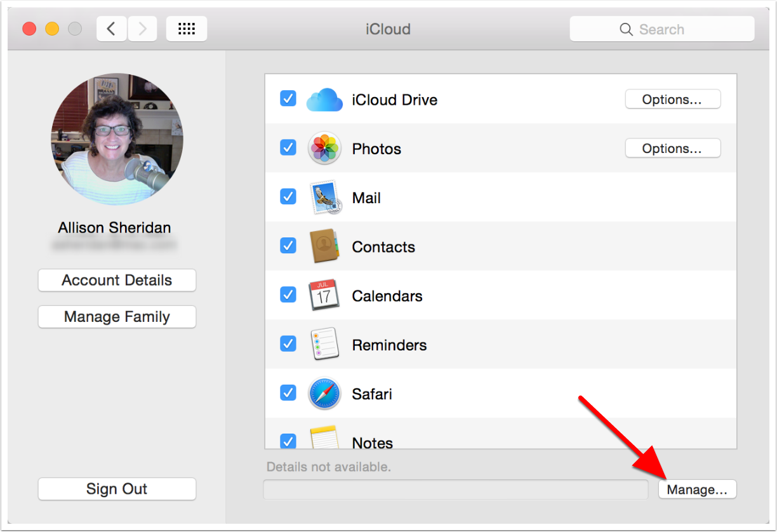Go back with the left chevron
This screenshot has height=532, width=777.
click(x=112, y=29)
